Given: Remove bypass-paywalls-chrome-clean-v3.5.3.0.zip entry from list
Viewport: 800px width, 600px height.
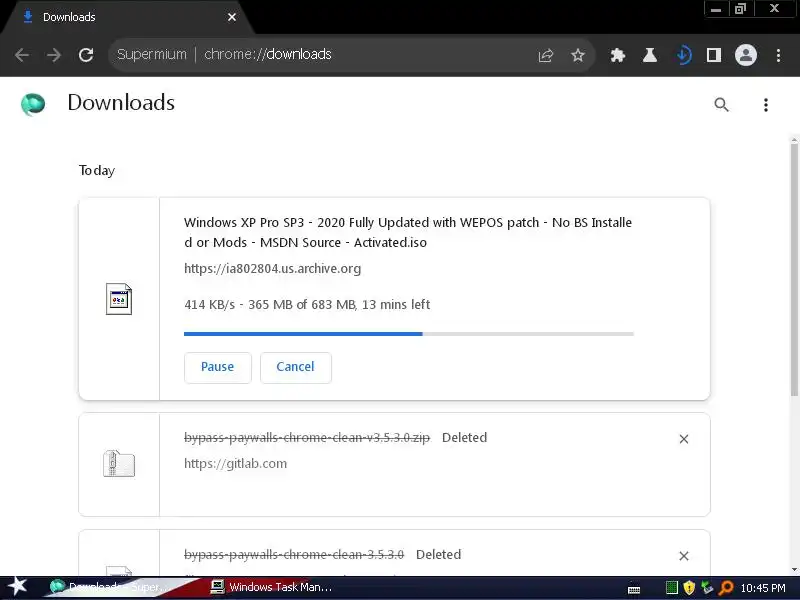Looking at the screenshot, I should coord(684,439).
